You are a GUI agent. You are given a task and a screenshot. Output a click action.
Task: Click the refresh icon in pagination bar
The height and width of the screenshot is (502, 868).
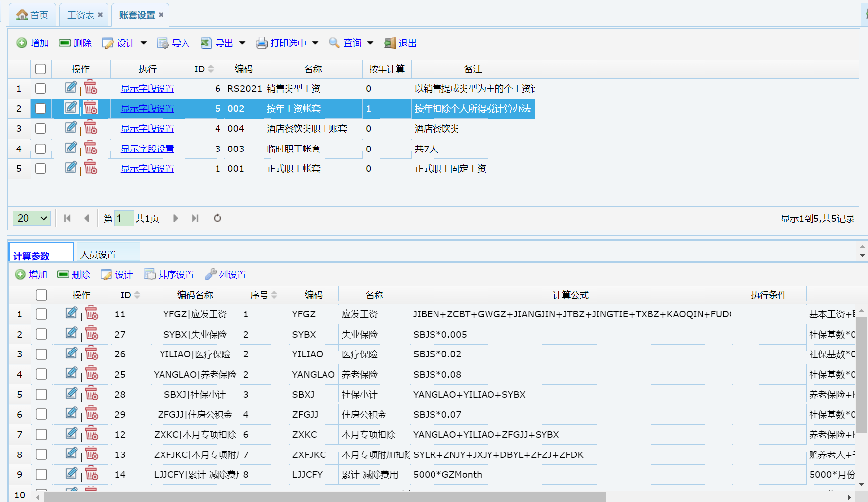[x=217, y=218]
